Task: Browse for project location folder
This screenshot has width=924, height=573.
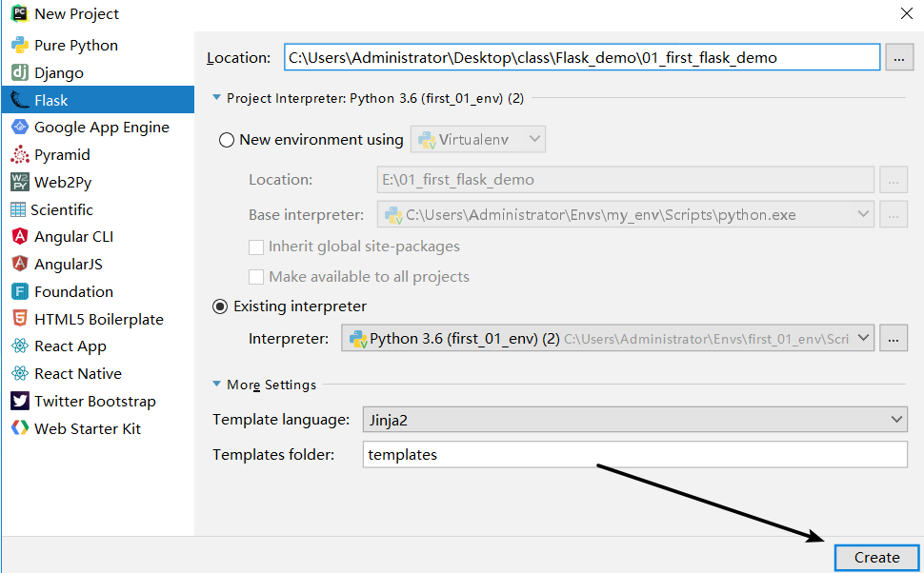Action: [x=899, y=58]
